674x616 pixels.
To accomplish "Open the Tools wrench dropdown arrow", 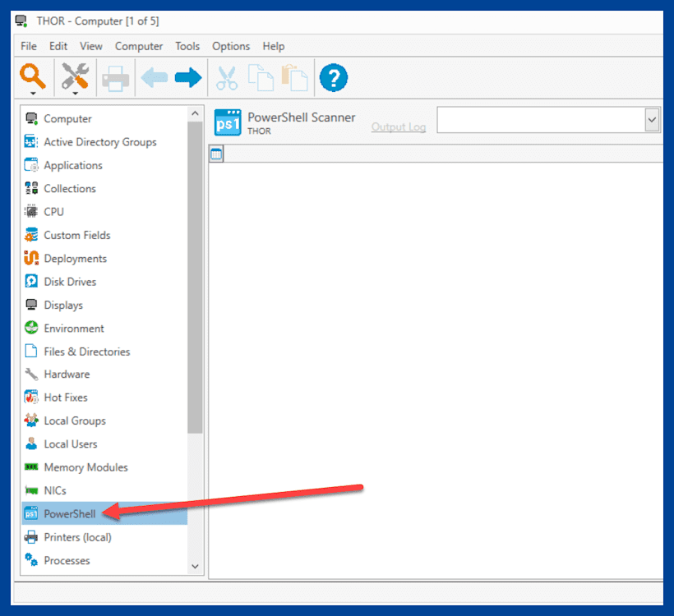I will click(x=75, y=93).
